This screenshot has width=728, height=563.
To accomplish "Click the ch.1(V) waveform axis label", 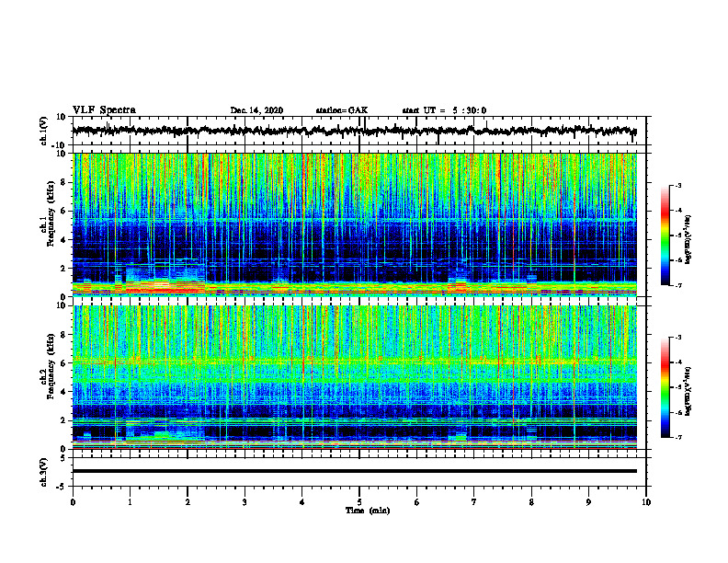I will [x=44, y=131].
